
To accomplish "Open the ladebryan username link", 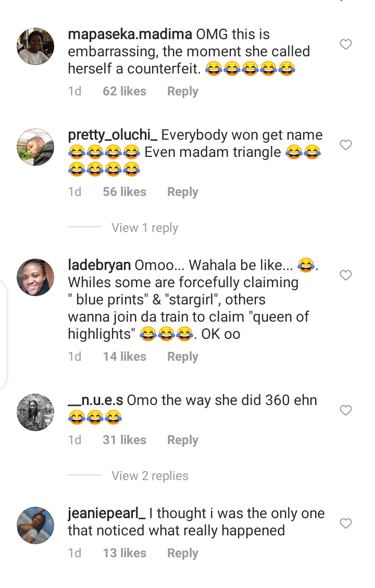I will pos(99,265).
